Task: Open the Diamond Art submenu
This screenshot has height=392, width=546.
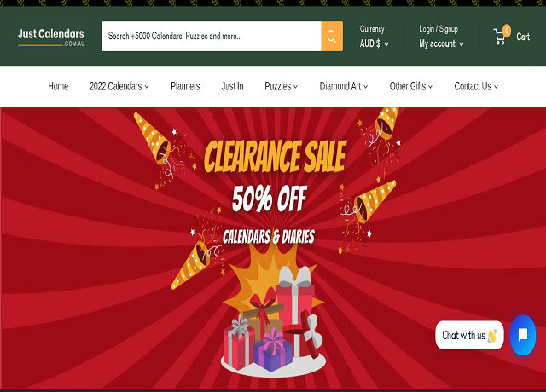Action: 343,86
